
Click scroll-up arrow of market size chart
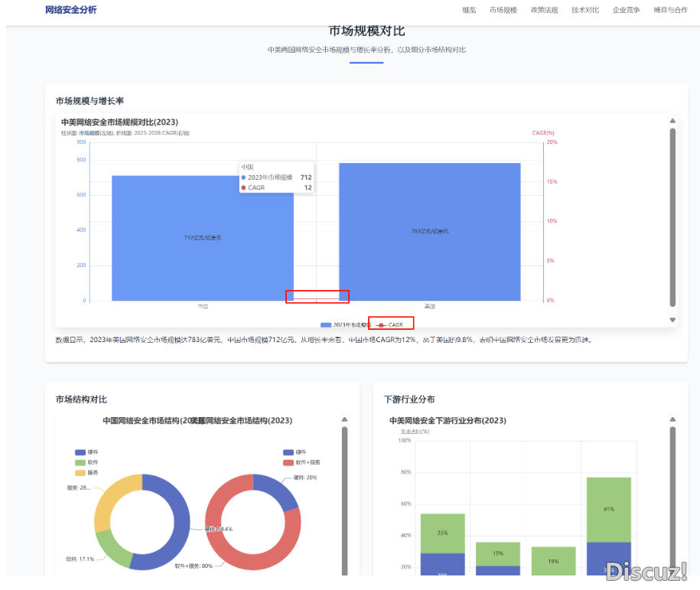(672, 121)
